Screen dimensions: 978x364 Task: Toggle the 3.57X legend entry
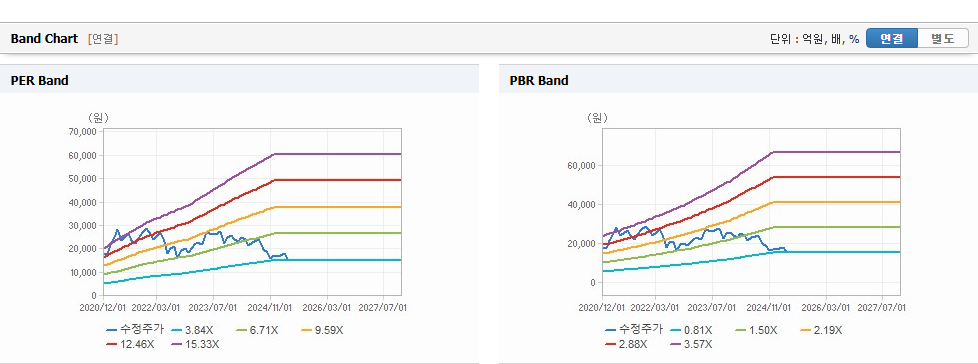pos(691,344)
